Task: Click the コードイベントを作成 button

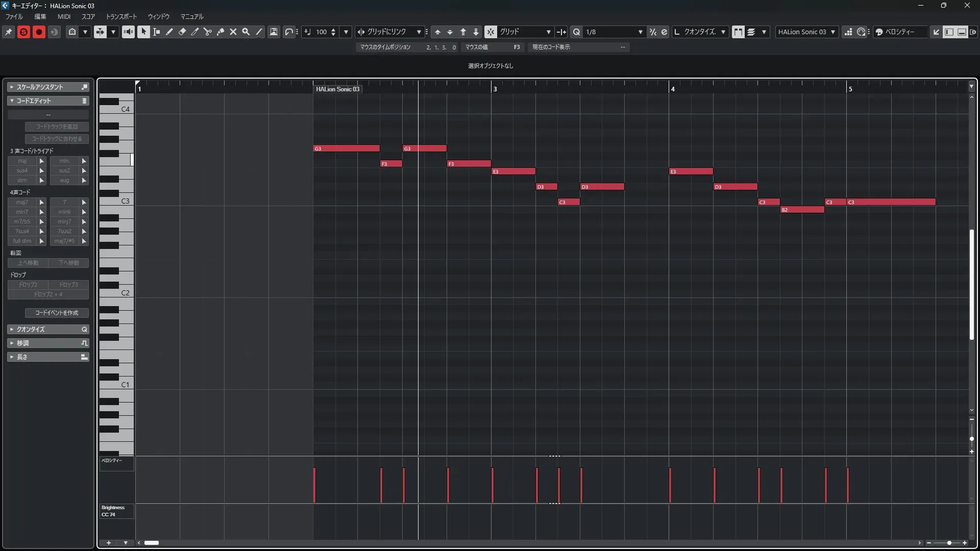Action: tap(57, 313)
